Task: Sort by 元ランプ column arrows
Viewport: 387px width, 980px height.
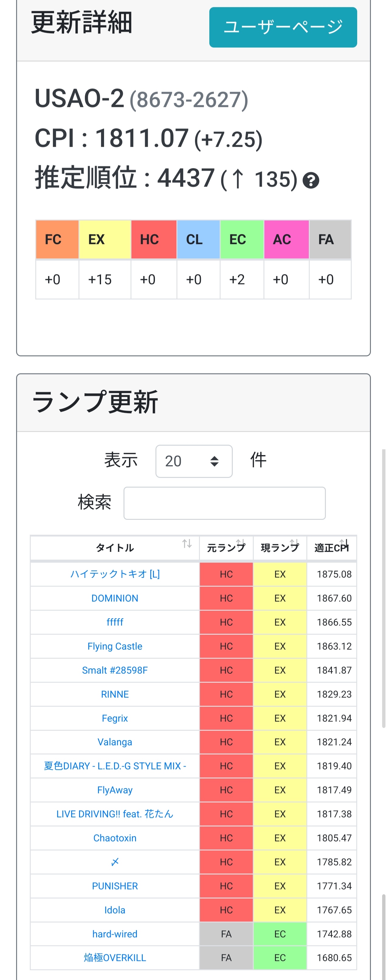Action: (x=240, y=543)
